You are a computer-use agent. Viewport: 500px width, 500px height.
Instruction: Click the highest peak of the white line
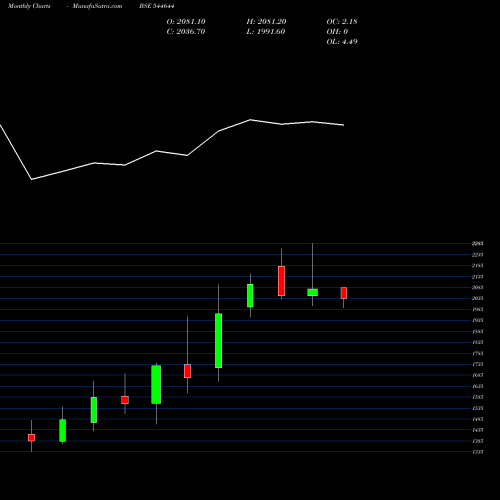pyautogui.click(x=250, y=120)
